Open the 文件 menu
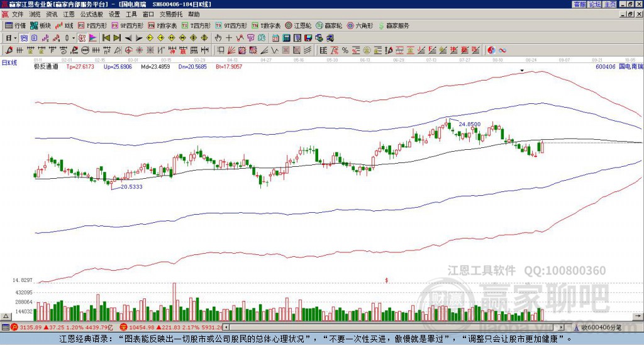644x345 pixels. (x=18, y=14)
